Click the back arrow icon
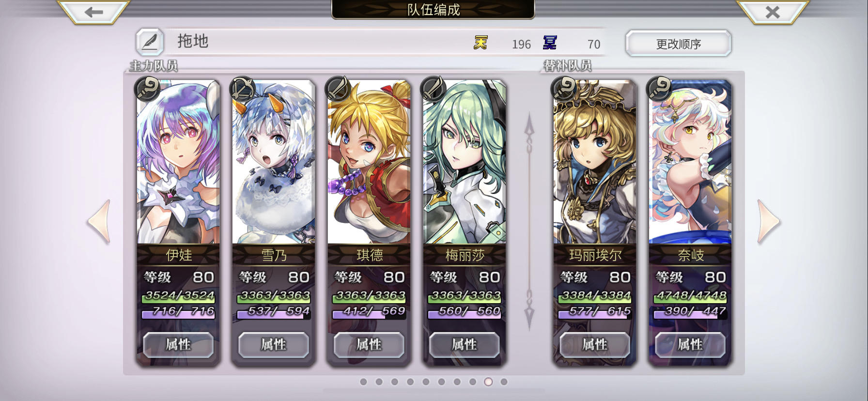868x401 pixels. 93,12
